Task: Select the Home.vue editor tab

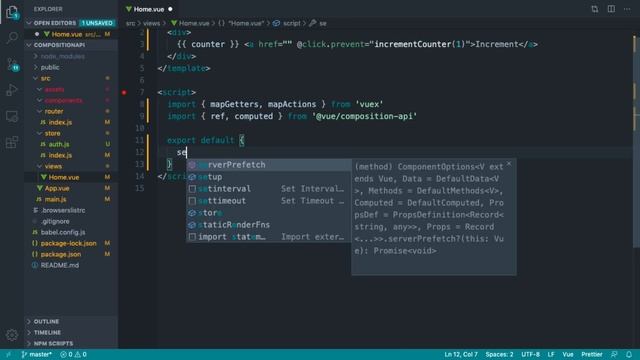Action: tap(149, 9)
